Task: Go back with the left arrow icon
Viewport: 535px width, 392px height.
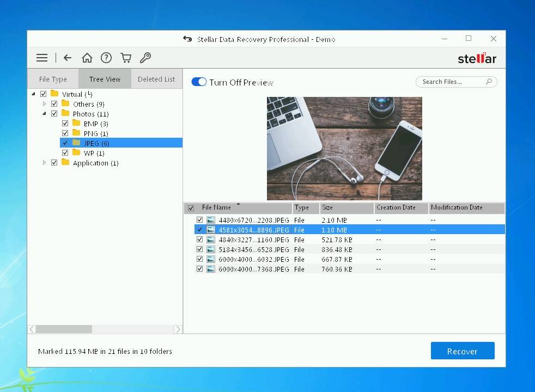Action: pos(68,58)
